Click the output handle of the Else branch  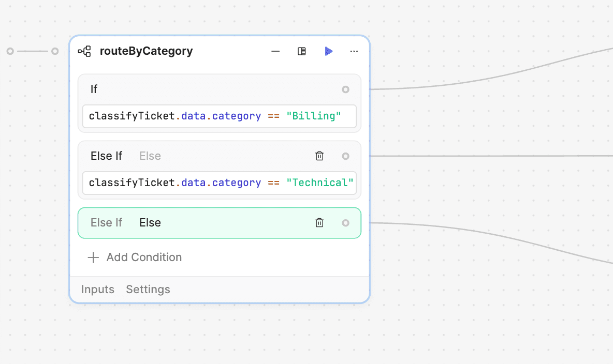point(345,222)
